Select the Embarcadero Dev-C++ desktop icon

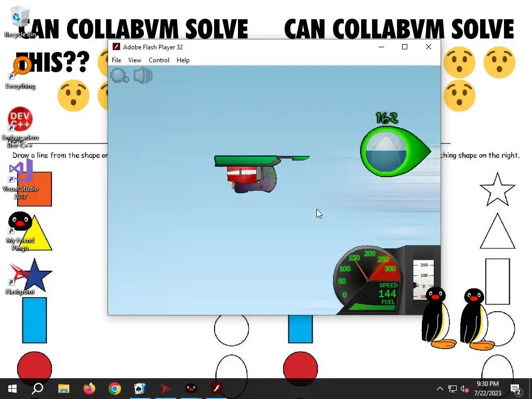pyautogui.click(x=20, y=128)
